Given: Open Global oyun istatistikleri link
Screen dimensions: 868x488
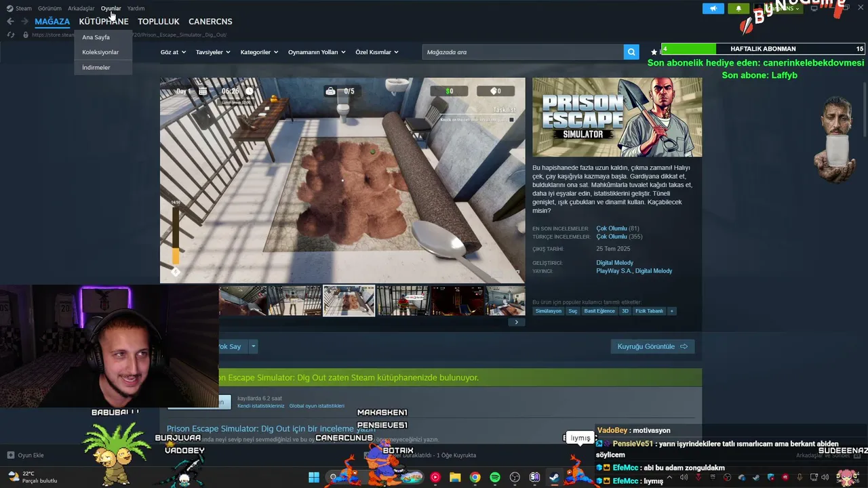Looking at the screenshot, I should [317, 406].
